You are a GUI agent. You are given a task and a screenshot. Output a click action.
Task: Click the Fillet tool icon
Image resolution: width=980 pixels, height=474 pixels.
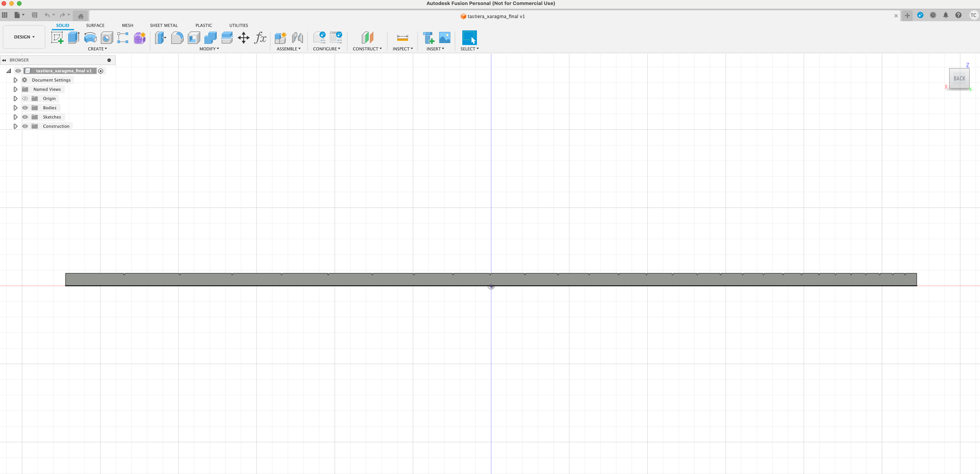click(x=177, y=38)
